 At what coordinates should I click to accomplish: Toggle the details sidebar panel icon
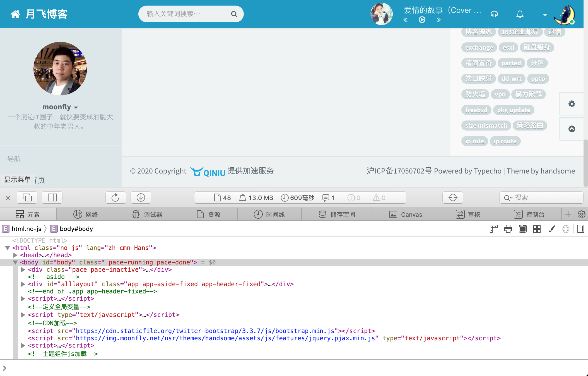click(x=581, y=229)
